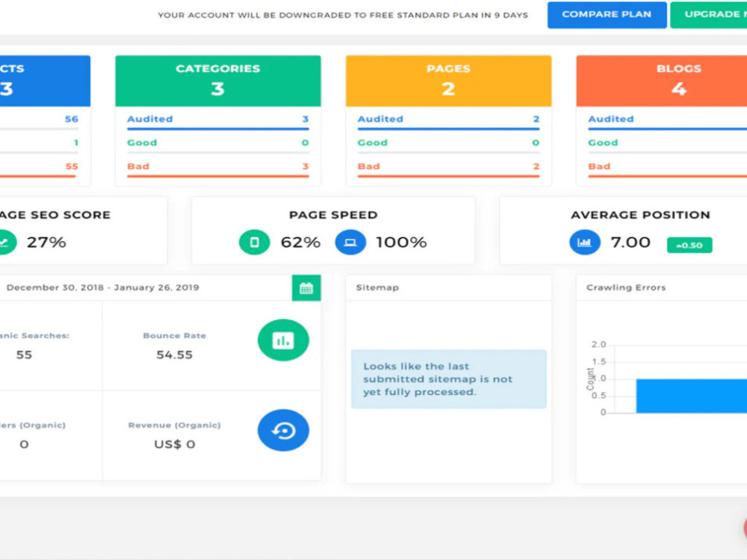Open the Pages card header

448,81
